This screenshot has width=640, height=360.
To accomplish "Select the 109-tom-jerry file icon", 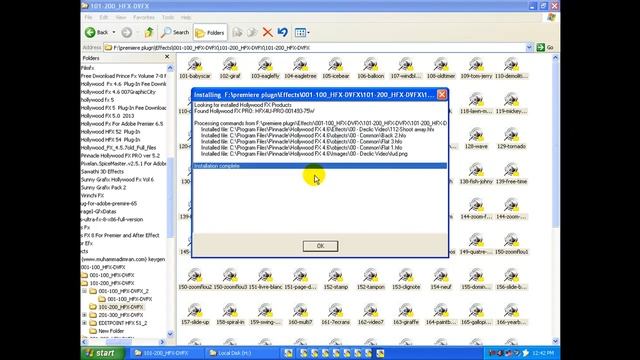I will 476,68.
